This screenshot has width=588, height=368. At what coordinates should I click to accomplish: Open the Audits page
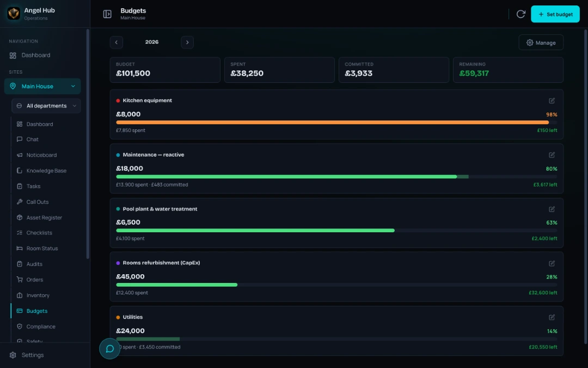tap(34, 264)
